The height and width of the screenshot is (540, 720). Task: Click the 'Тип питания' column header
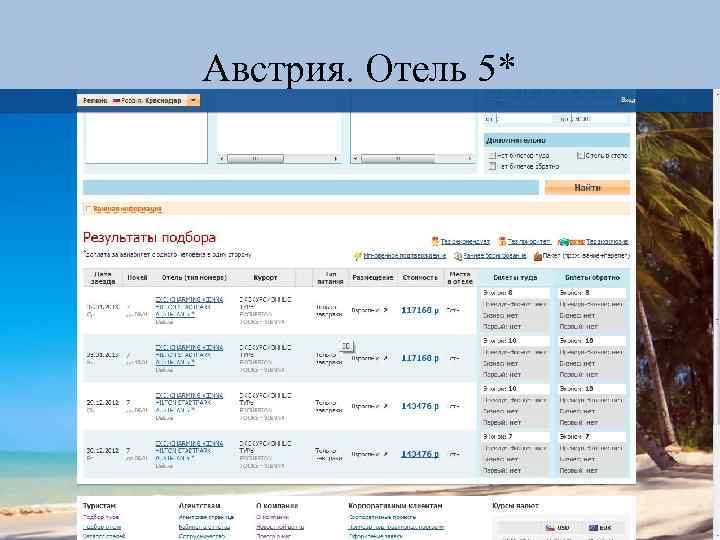click(x=330, y=278)
